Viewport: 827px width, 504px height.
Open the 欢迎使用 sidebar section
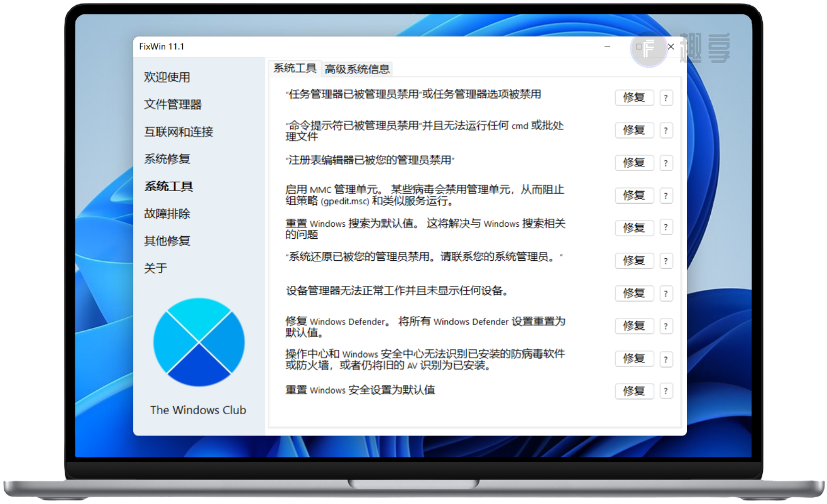pyautogui.click(x=167, y=77)
